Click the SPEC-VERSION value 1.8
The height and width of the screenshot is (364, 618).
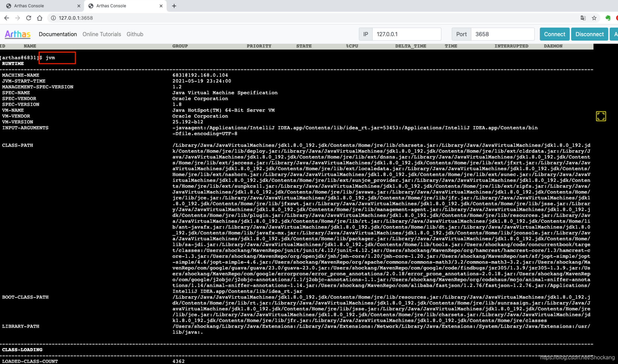[x=177, y=104]
